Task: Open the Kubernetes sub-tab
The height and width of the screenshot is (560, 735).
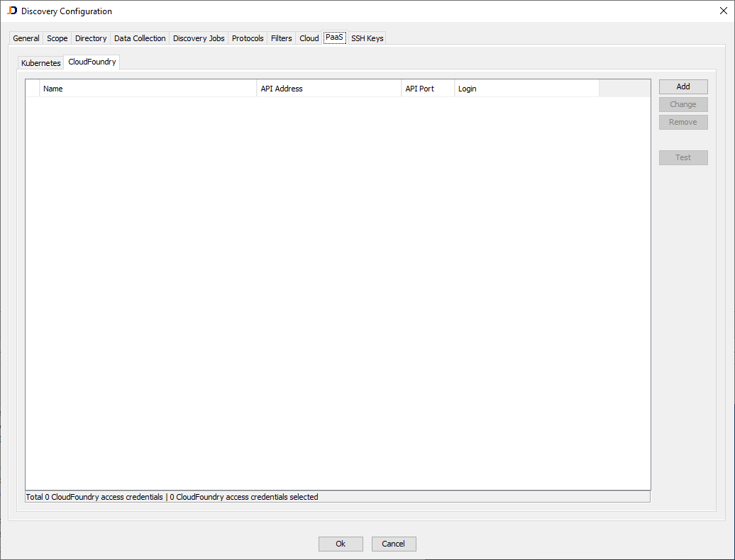Action: [x=40, y=62]
